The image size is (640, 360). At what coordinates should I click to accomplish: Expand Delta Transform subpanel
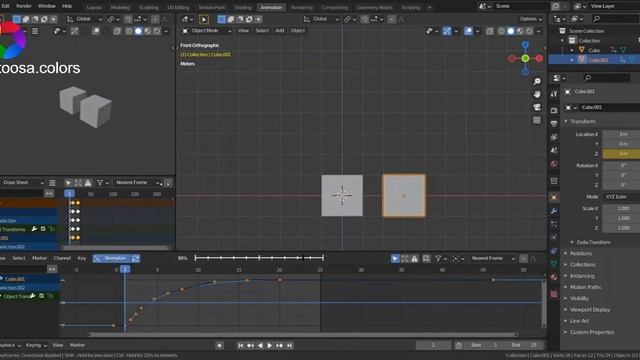pyautogui.click(x=593, y=242)
